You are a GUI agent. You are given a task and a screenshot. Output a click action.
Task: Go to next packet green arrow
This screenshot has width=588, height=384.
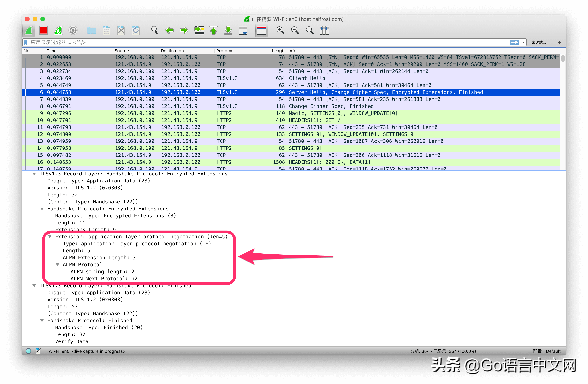coord(184,30)
